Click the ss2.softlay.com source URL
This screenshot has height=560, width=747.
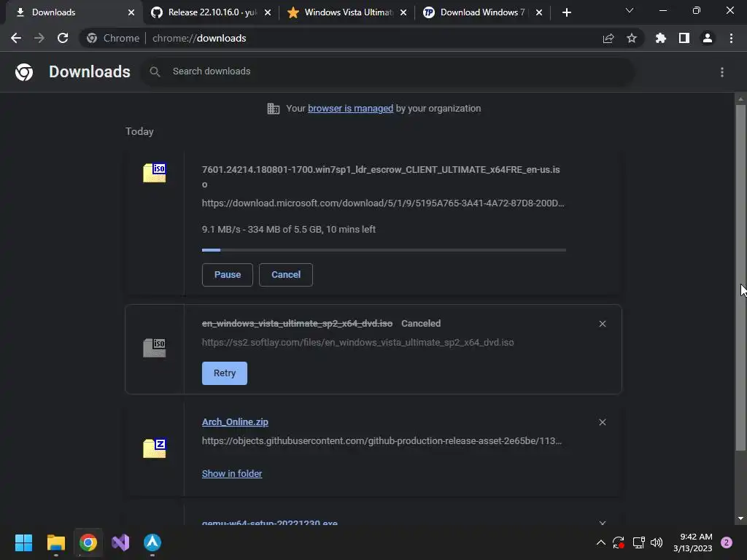pos(357,343)
